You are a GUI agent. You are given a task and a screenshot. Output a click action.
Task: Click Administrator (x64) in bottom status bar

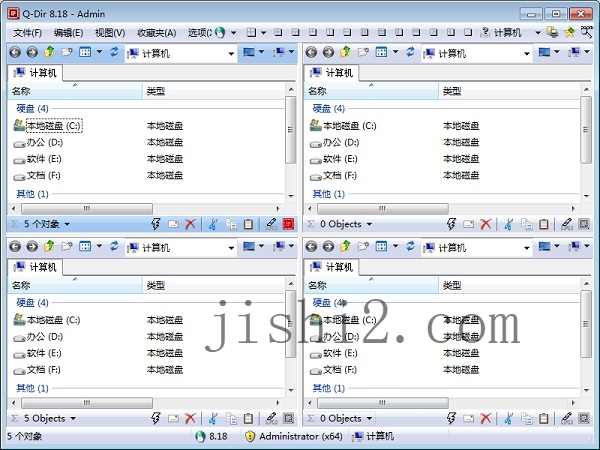point(301,436)
